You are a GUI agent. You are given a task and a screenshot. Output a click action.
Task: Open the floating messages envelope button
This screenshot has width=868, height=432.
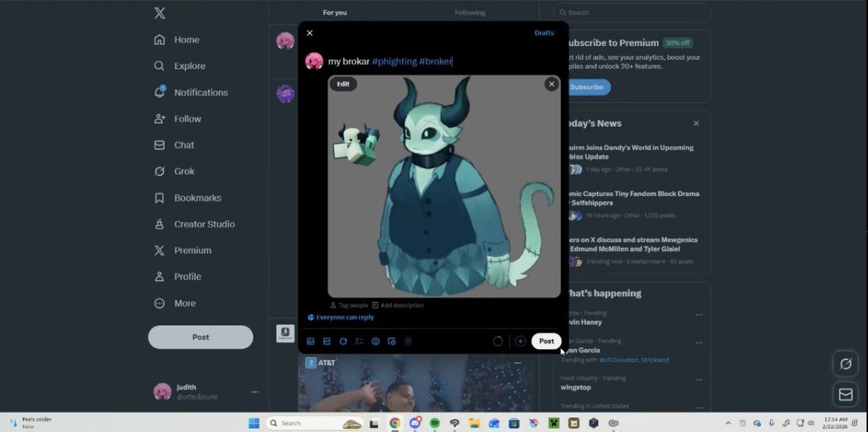[845, 394]
